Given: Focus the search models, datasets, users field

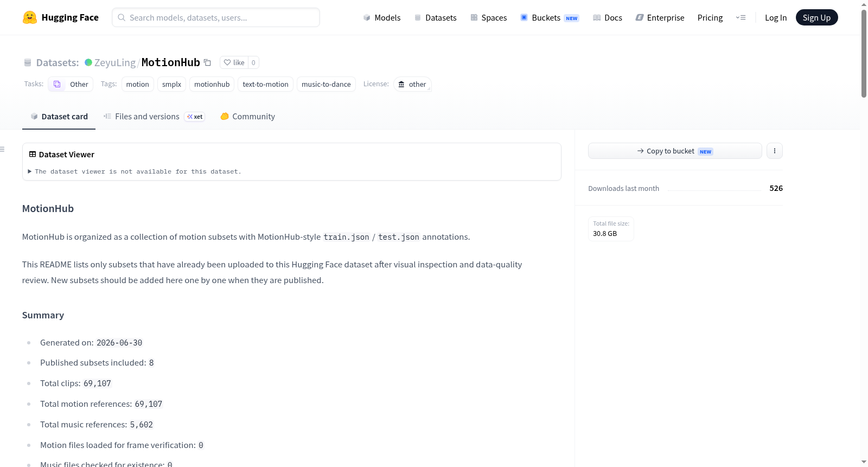Looking at the screenshot, I should tap(216, 17).
